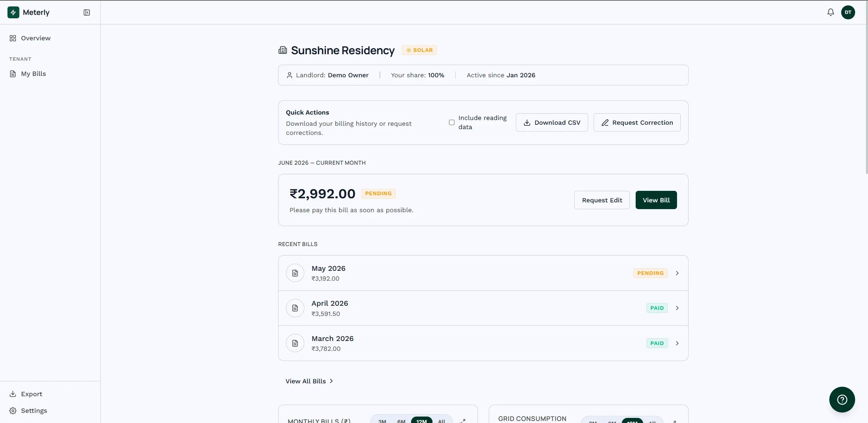
Task: Collapse the sidebar panel
Action: pos(87,13)
